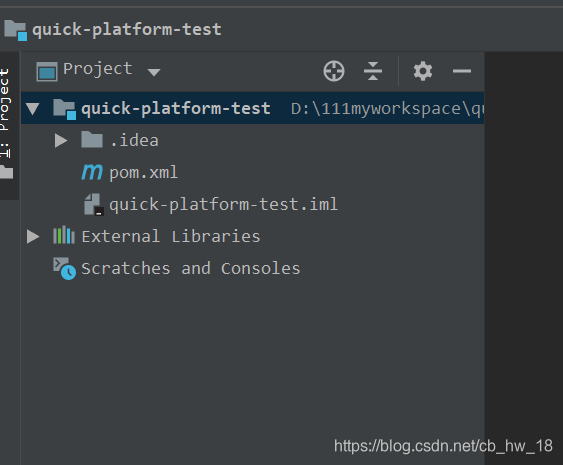Image resolution: width=563 pixels, height=465 pixels.
Task: Hide the Project panel with minus icon
Action: (461, 71)
